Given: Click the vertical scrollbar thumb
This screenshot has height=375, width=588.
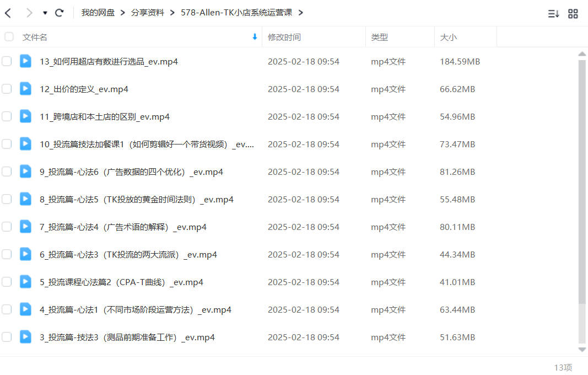Looking at the screenshot, I should [x=582, y=181].
